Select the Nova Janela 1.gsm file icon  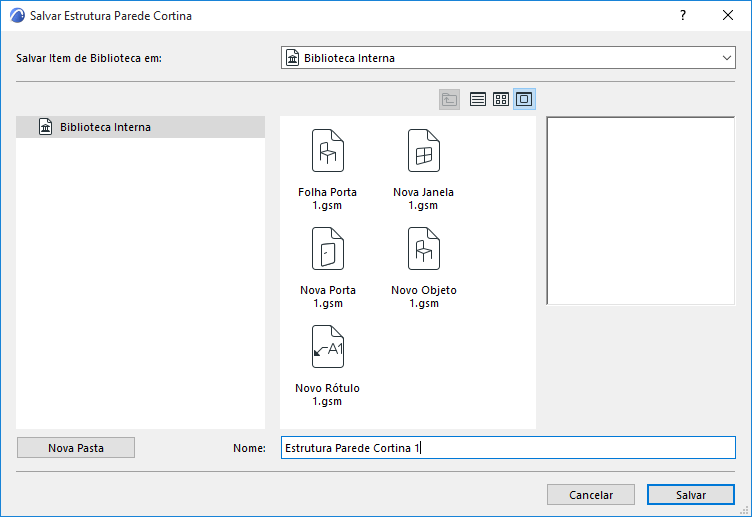423,151
